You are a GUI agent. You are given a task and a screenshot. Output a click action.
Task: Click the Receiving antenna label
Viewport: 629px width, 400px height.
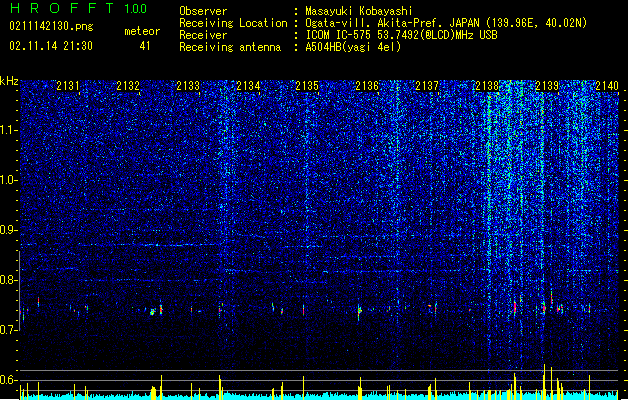point(230,47)
